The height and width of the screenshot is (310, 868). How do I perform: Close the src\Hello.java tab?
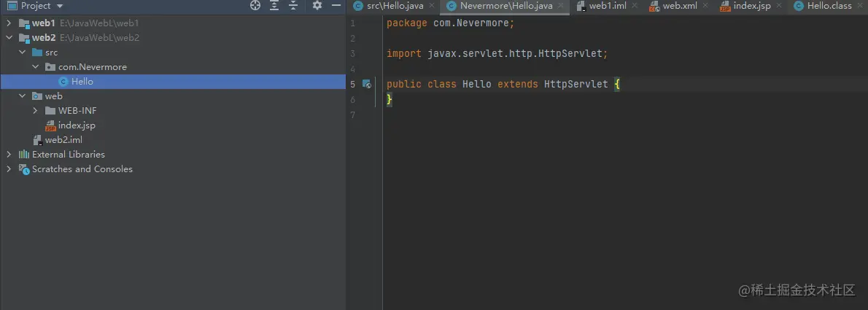432,6
